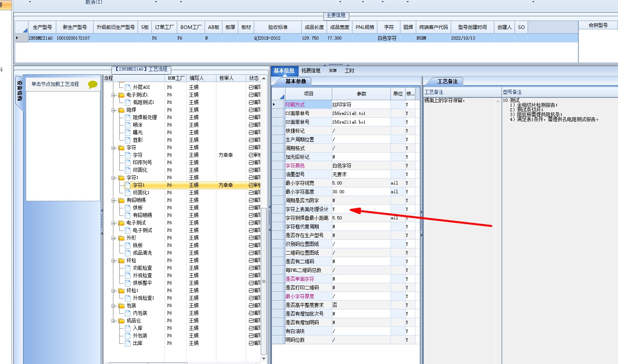Click the 烘板整平 document icon

point(128,283)
